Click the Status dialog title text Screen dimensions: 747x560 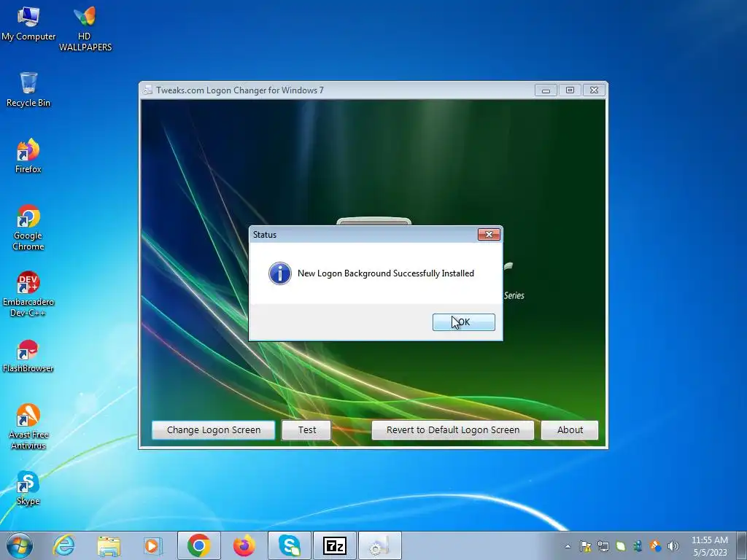[264, 234]
